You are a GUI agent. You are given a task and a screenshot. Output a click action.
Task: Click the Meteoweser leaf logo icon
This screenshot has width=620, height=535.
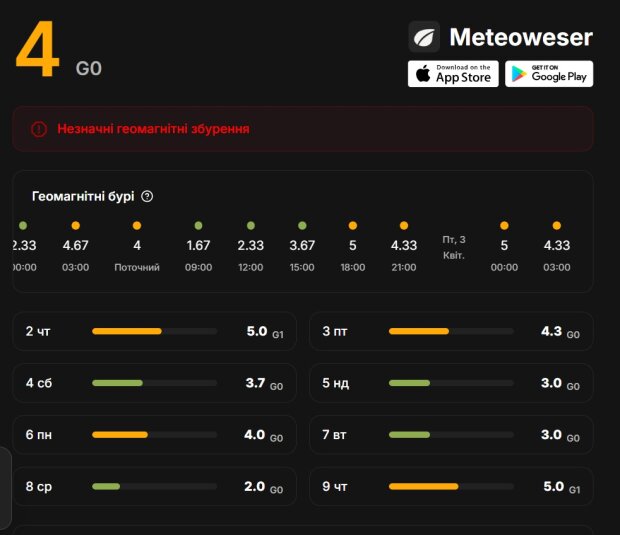point(424,37)
